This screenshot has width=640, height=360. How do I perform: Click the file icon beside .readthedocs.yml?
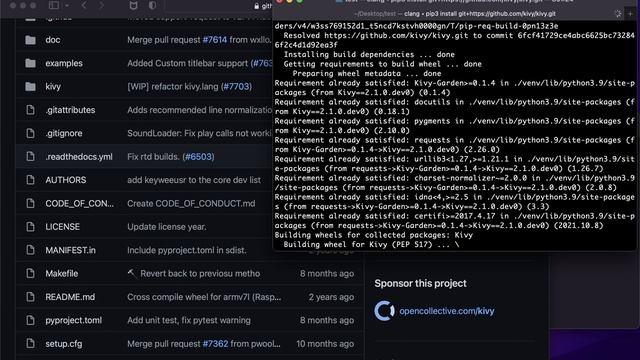[31, 157]
